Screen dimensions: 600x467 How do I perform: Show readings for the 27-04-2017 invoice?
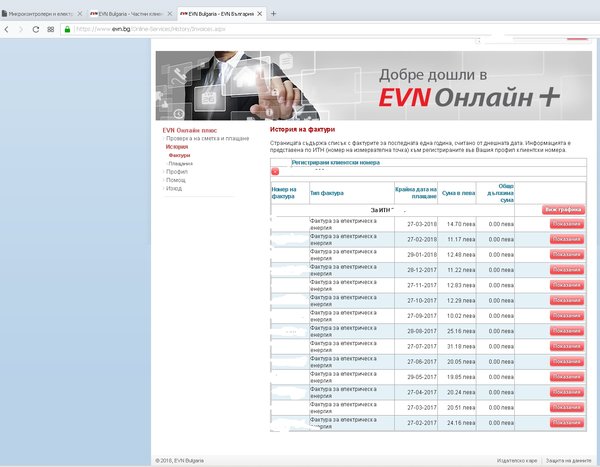(567, 392)
